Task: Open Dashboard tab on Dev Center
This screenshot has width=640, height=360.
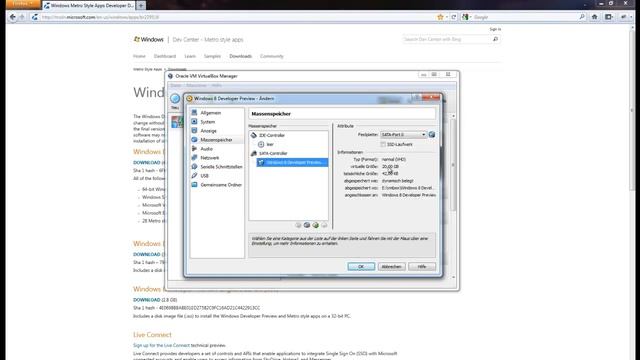Action: point(165,56)
